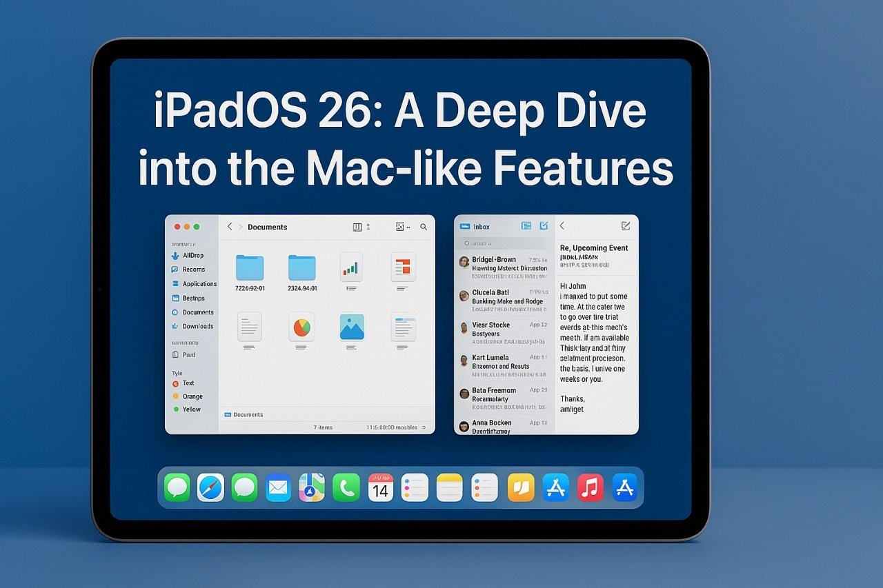
Task: Click the 7 items status text
Action: (323, 427)
